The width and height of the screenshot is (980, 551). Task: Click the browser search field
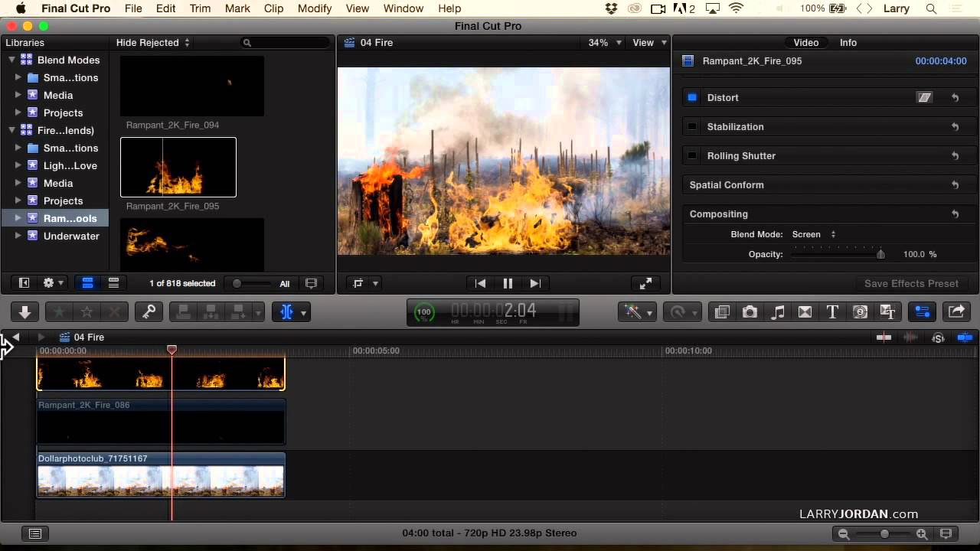(285, 43)
